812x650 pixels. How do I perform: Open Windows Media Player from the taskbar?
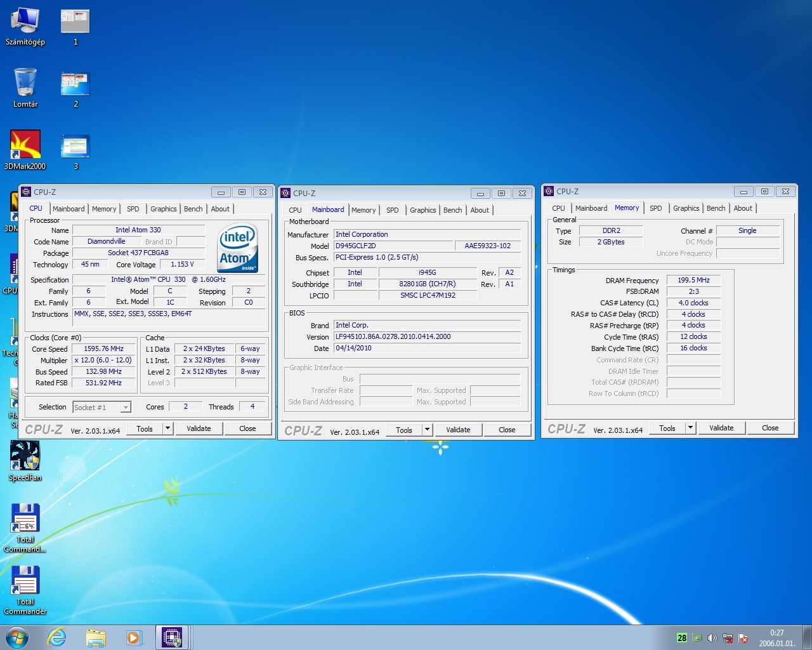click(134, 637)
